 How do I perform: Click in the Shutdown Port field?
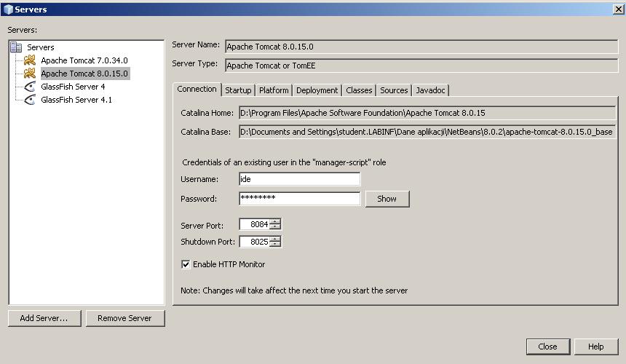tap(254, 242)
